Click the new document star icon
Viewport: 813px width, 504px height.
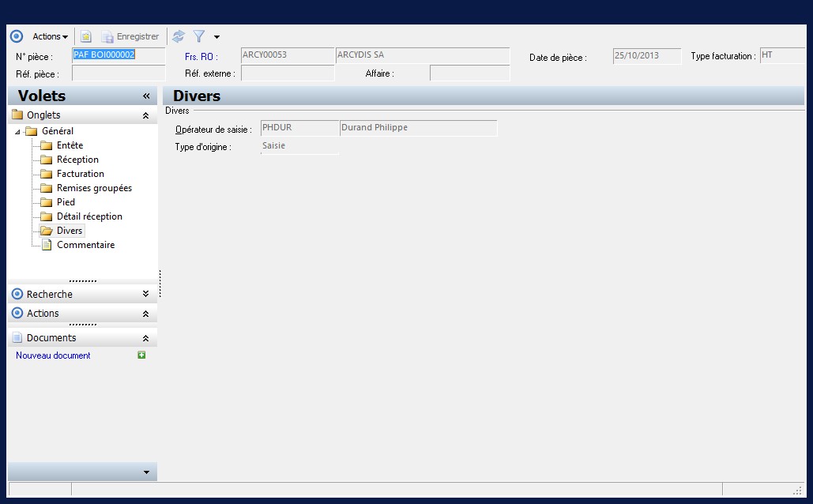click(85, 36)
